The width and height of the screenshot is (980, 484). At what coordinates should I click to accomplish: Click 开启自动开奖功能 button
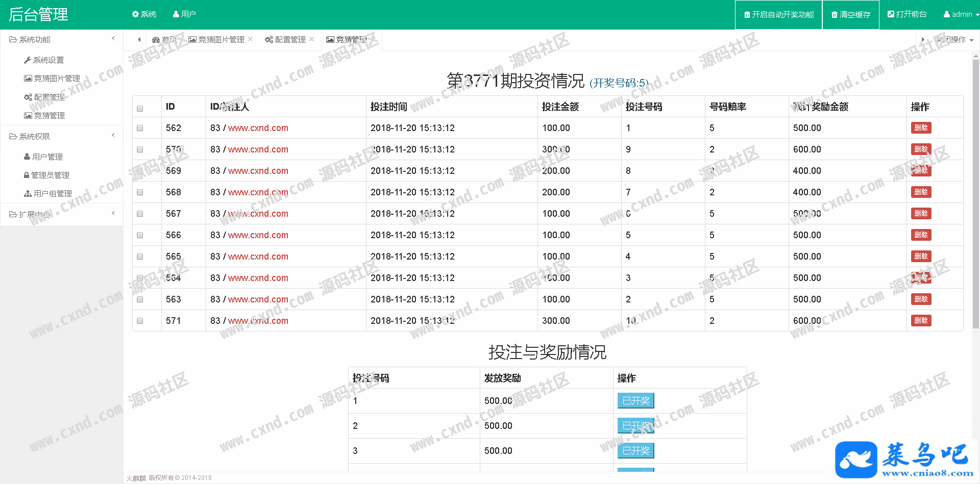[778, 15]
